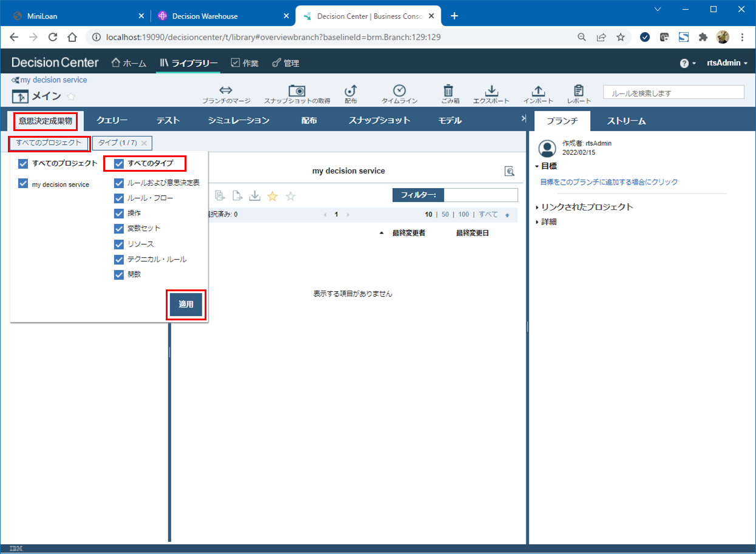Viewport: 756px width, 554px height.
Task: Collapse the 目標 section
Action: (x=546, y=166)
